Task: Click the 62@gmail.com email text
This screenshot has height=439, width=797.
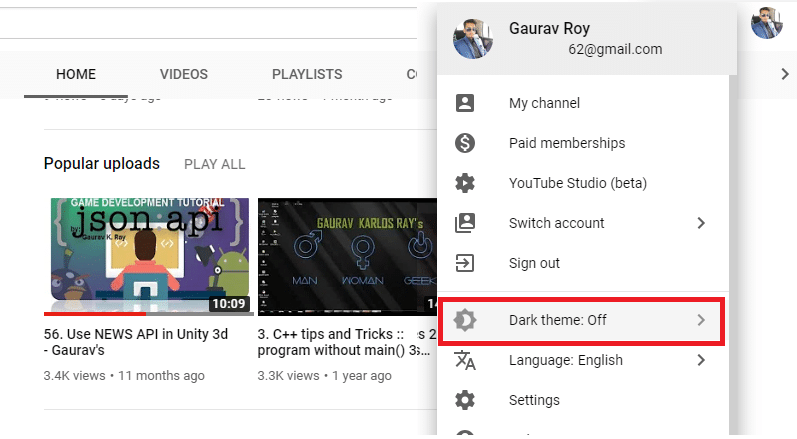Action: (615, 49)
